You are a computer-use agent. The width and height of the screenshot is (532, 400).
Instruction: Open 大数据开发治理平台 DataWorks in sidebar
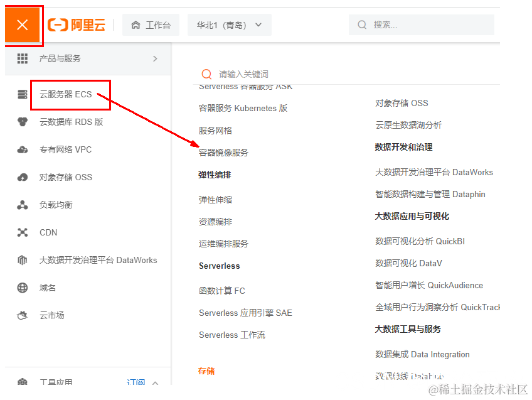click(98, 260)
